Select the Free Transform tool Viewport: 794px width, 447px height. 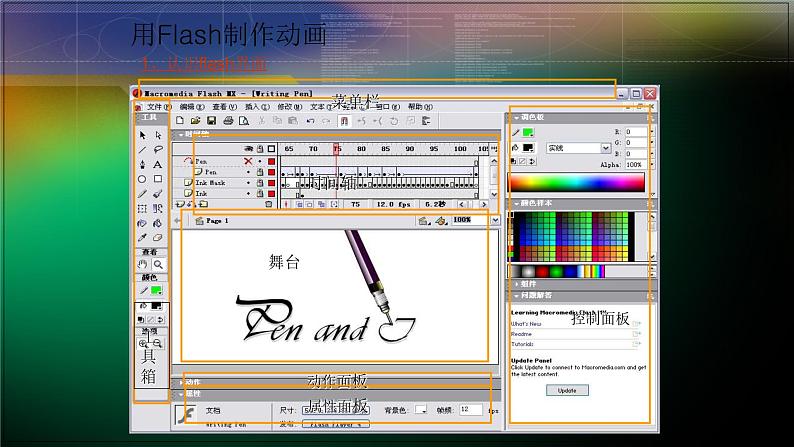(142, 209)
